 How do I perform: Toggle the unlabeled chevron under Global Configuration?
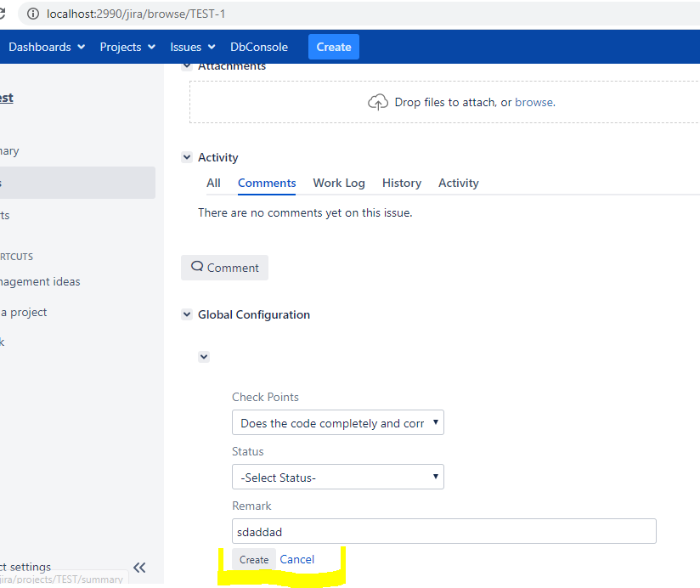click(x=204, y=357)
